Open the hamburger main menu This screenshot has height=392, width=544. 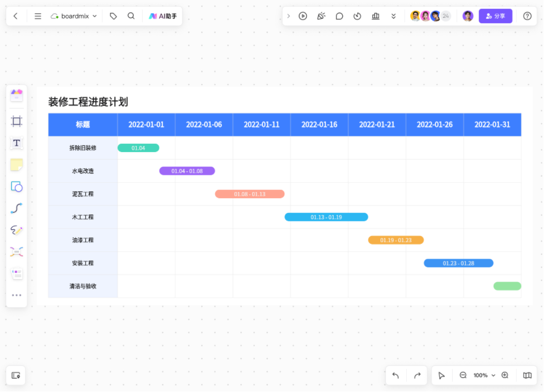coord(38,16)
